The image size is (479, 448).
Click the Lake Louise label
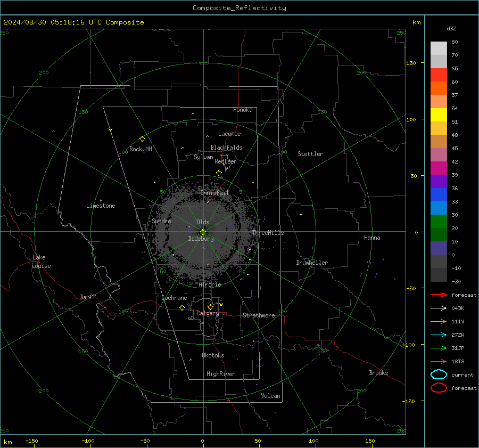pyautogui.click(x=41, y=262)
